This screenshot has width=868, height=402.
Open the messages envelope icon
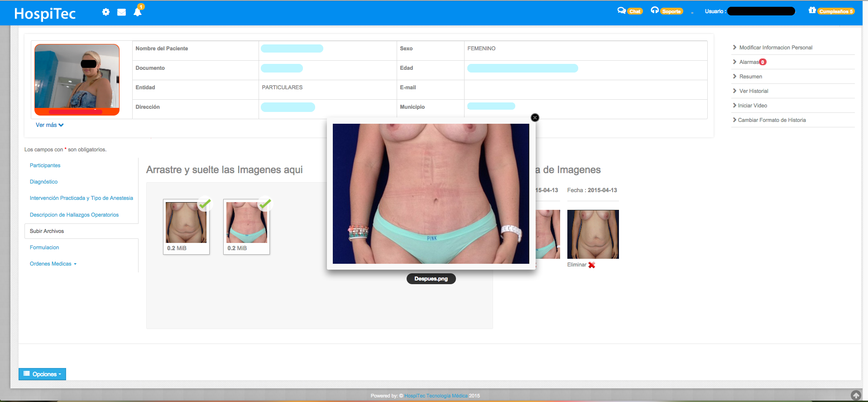121,12
